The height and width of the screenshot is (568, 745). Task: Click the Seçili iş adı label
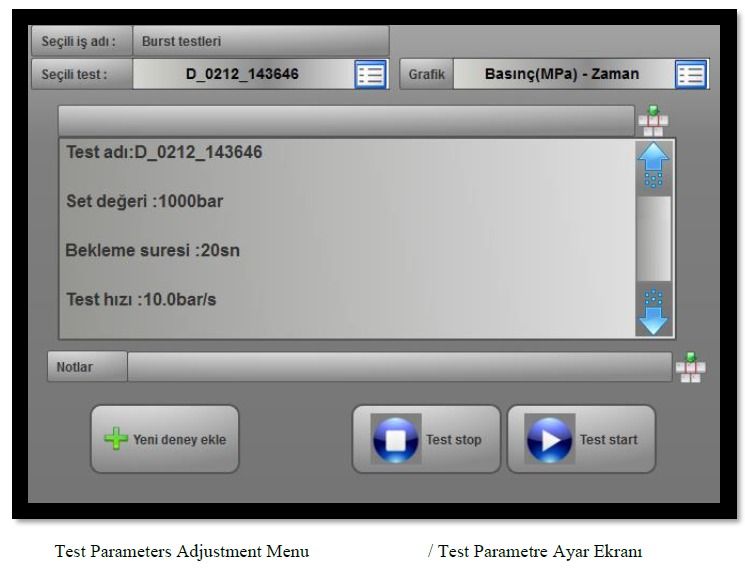point(82,41)
